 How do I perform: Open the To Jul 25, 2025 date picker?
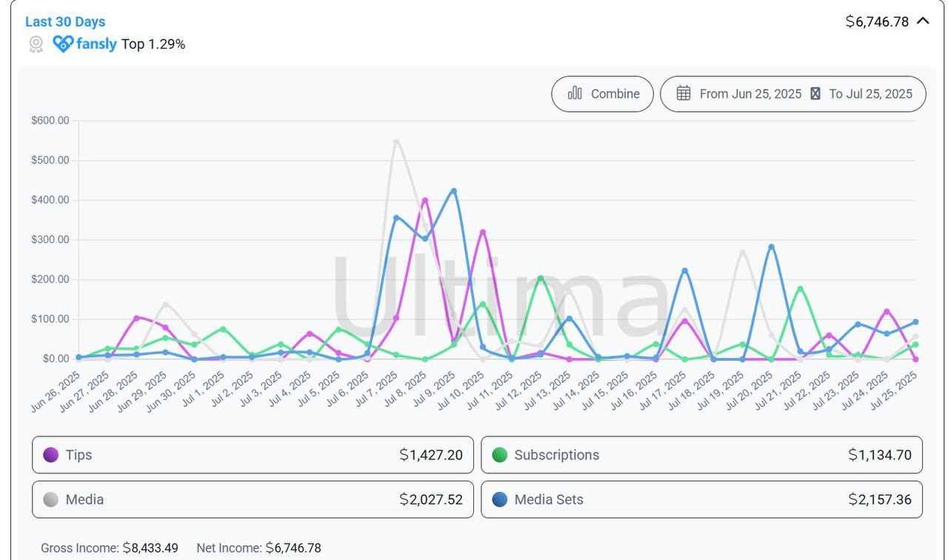(870, 93)
